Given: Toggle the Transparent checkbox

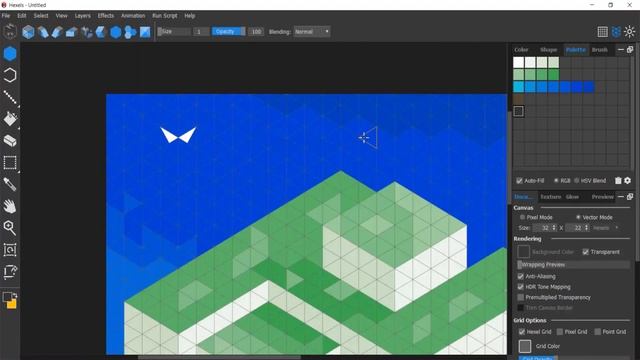Looking at the screenshot, I should click(585, 252).
